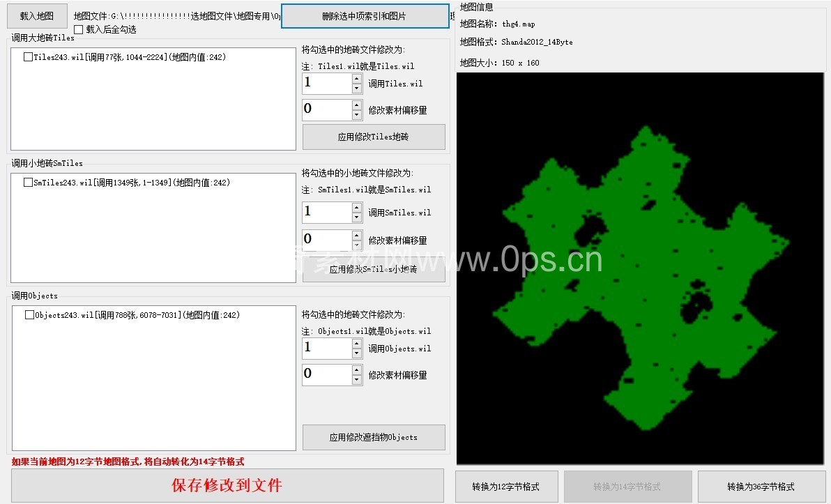This screenshot has height=504, width=831.
Task: Check the Tiles243.wil list item
Action: pyautogui.click(x=28, y=57)
